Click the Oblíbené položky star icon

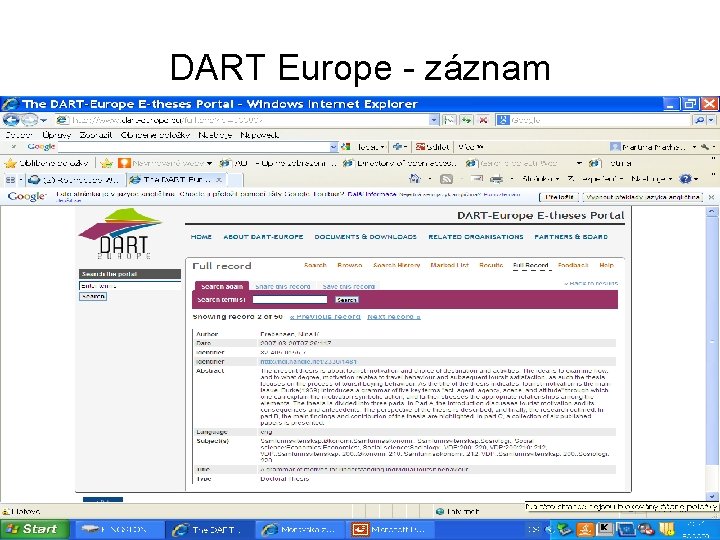tap(11, 163)
